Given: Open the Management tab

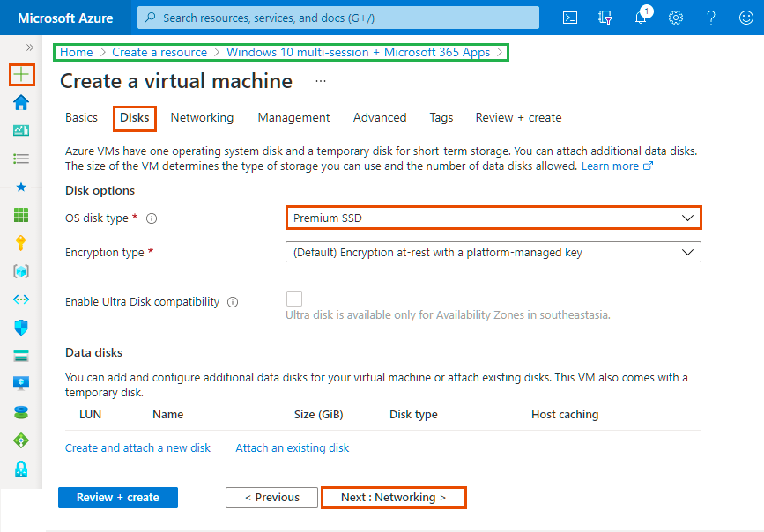Looking at the screenshot, I should (x=293, y=117).
